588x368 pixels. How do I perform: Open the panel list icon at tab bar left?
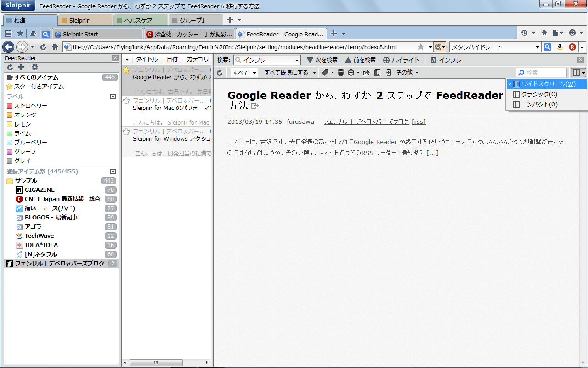pyautogui.click(x=8, y=34)
